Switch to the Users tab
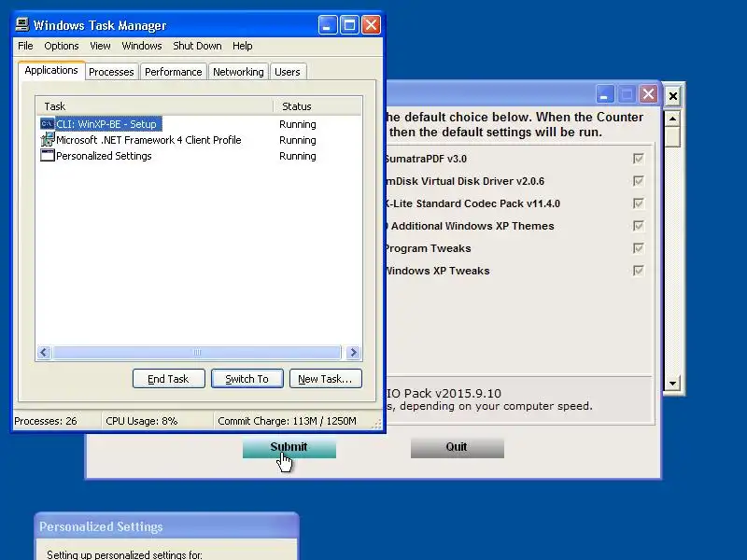The width and height of the screenshot is (747, 560). point(288,72)
